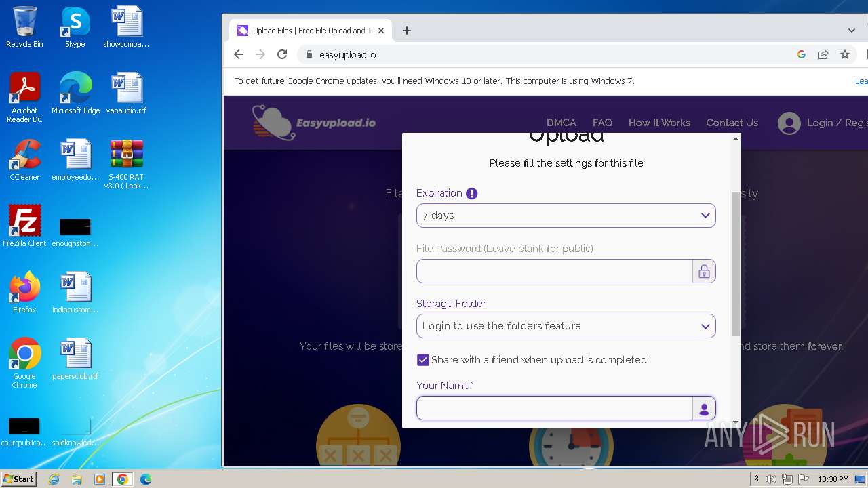Open the DMCA menu item
This screenshot has height=488, width=868.
tap(561, 123)
